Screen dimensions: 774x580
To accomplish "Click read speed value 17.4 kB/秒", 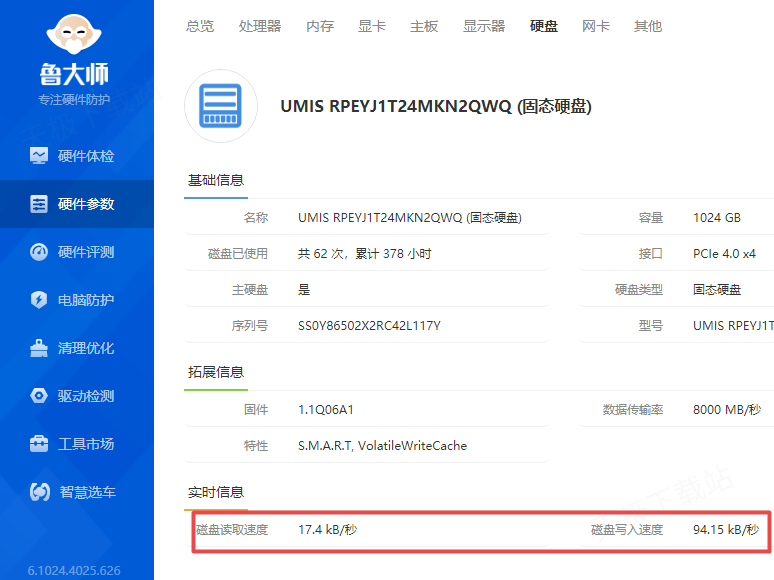I will [327, 530].
